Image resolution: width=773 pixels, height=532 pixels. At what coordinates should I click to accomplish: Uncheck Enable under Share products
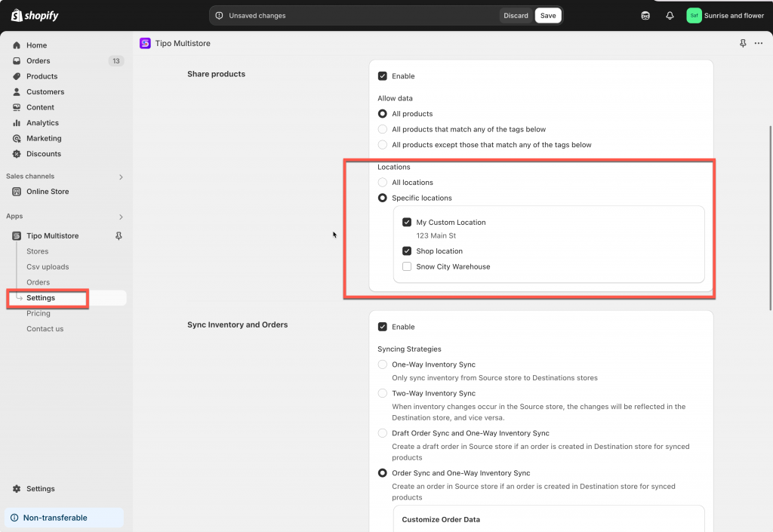click(x=383, y=76)
